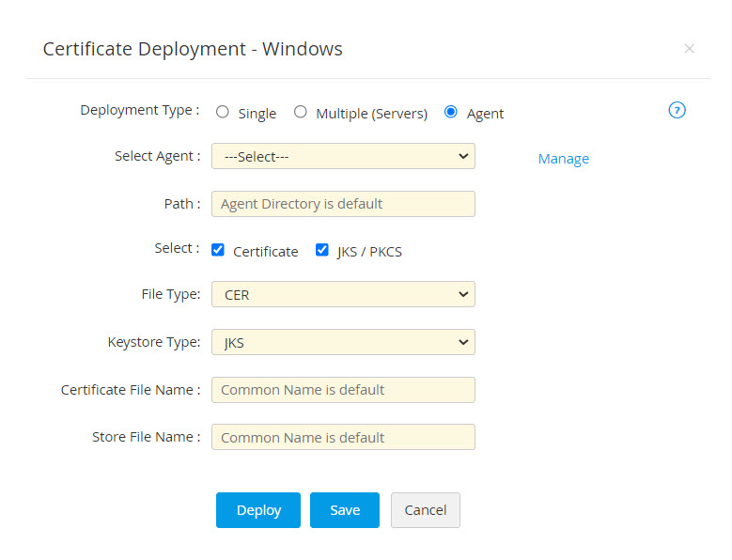Viewport: 732px width, 560px height.
Task: Expand the File Type dropdown
Action: click(x=343, y=294)
